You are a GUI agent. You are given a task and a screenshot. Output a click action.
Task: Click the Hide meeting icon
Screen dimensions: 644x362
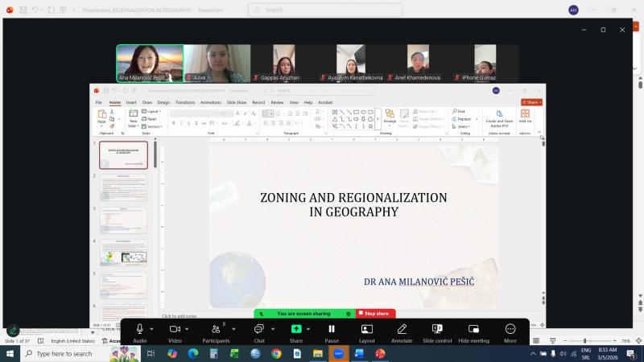473,329
